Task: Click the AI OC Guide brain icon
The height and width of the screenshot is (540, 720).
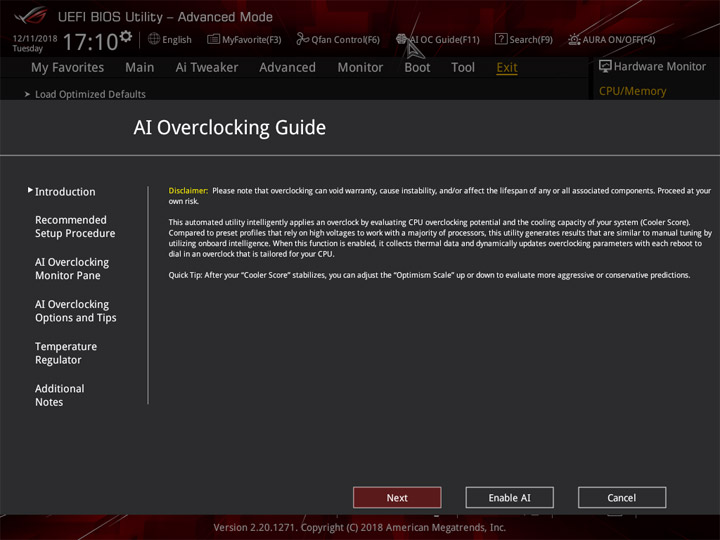Action: (401, 39)
